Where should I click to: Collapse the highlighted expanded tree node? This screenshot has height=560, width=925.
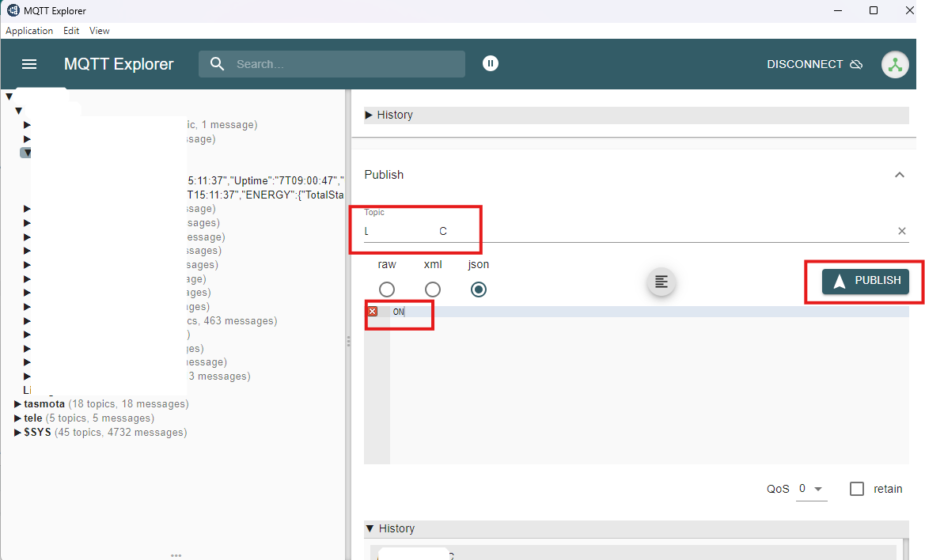(x=27, y=153)
